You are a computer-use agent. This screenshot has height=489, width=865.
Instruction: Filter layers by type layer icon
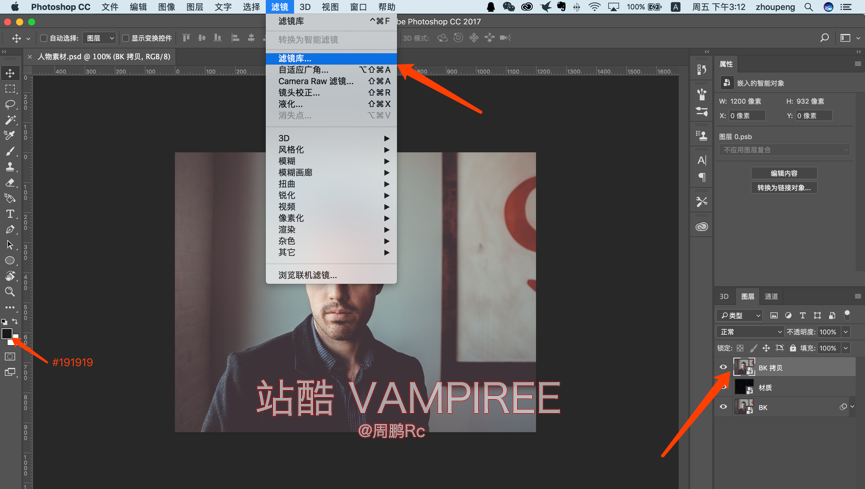point(803,315)
